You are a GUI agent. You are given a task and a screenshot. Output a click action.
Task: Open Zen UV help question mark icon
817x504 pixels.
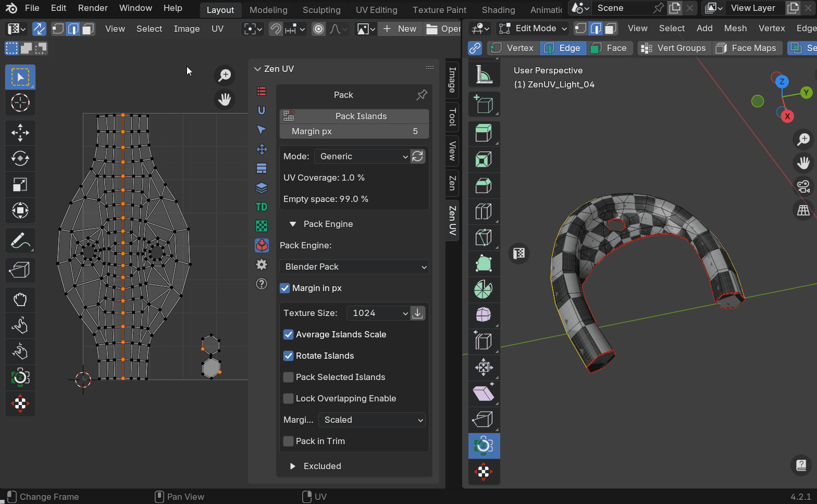[262, 284]
